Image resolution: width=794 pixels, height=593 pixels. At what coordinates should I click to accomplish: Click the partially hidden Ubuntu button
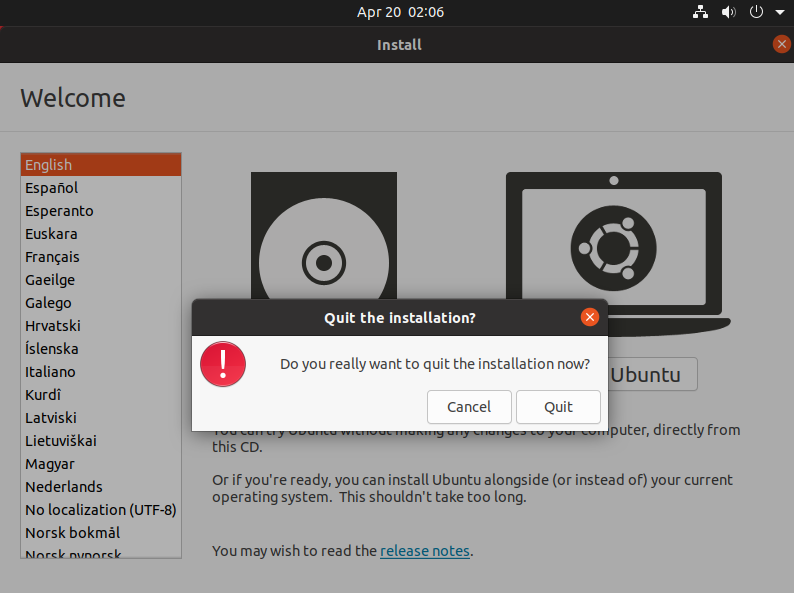coord(653,374)
